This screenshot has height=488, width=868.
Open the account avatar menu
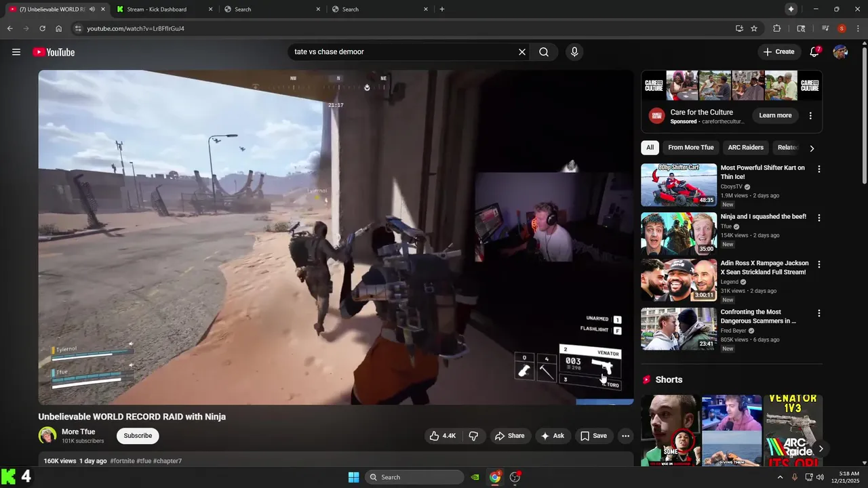(x=840, y=52)
